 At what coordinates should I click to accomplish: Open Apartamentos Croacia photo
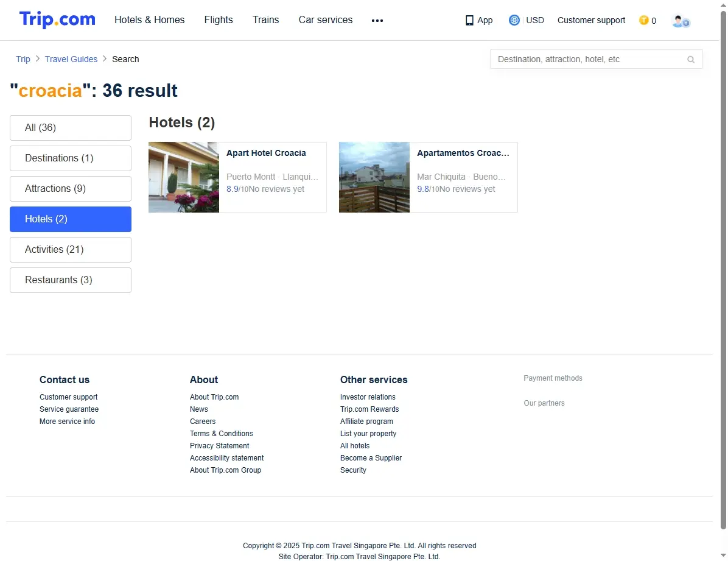[x=374, y=177]
